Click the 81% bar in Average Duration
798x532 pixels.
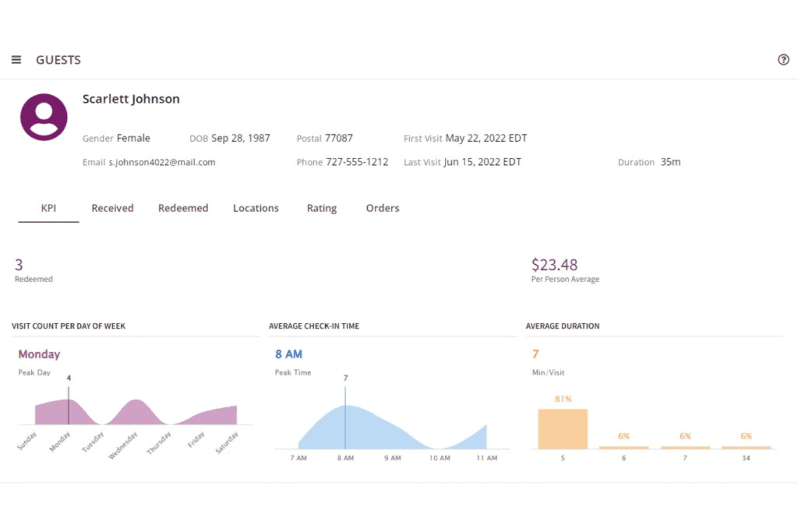[x=563, y=429]
